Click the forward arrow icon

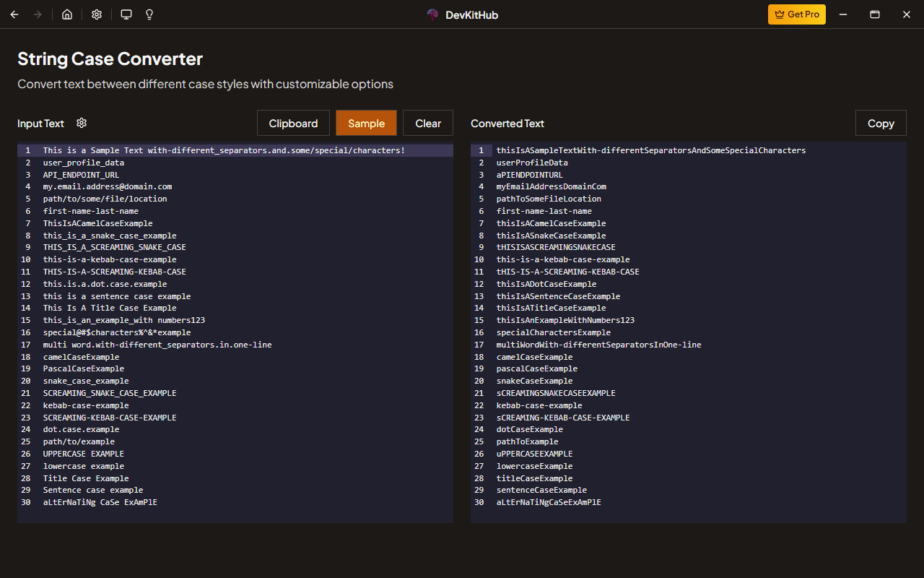[x=38, y=14]
